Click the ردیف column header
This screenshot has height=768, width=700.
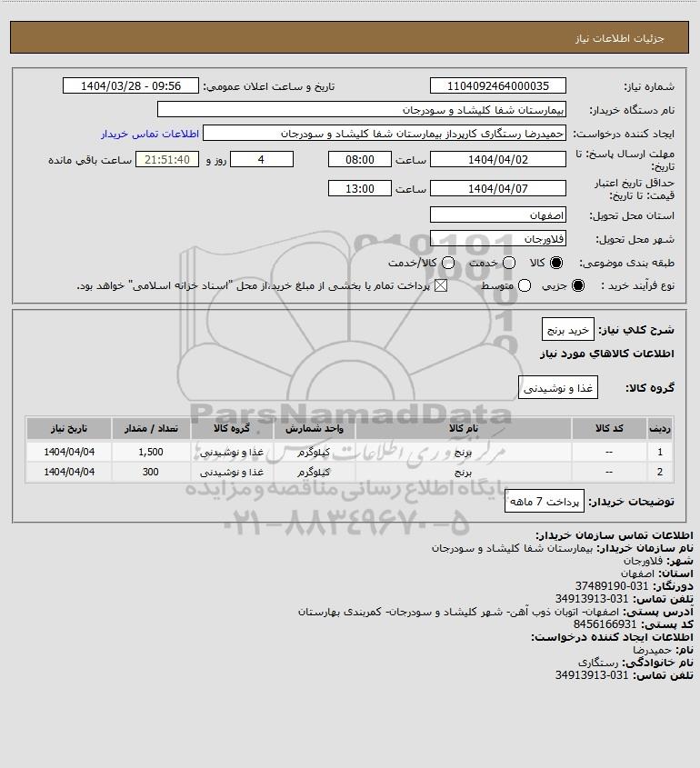point(660,429)
